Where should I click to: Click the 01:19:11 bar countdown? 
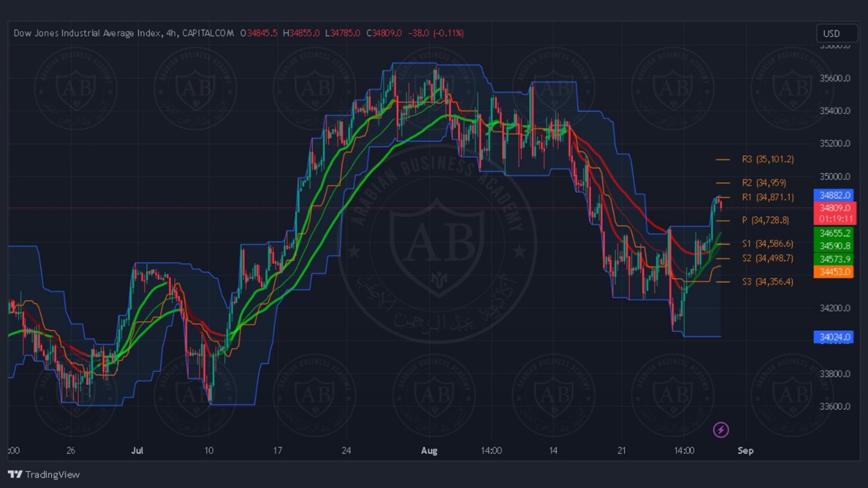coord(835,219)
